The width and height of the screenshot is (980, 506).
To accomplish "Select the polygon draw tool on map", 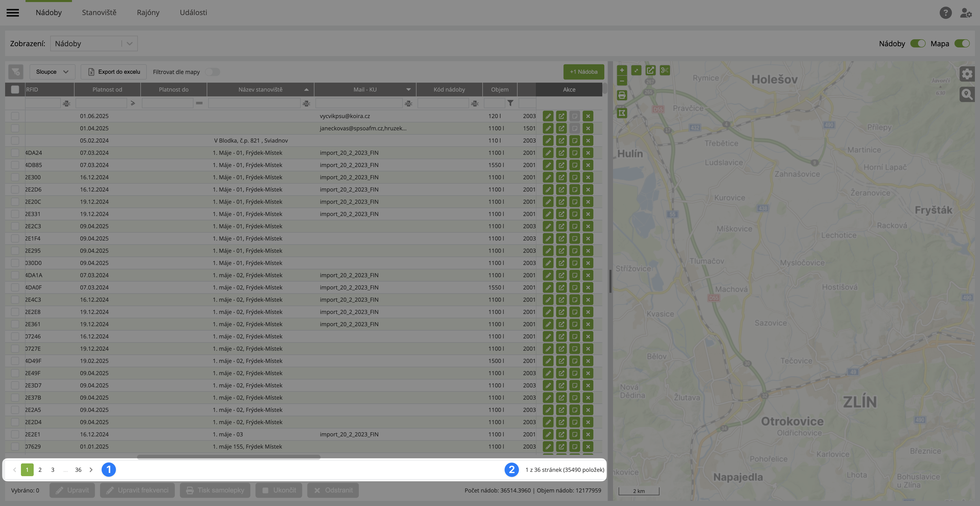I will (622, 113).
